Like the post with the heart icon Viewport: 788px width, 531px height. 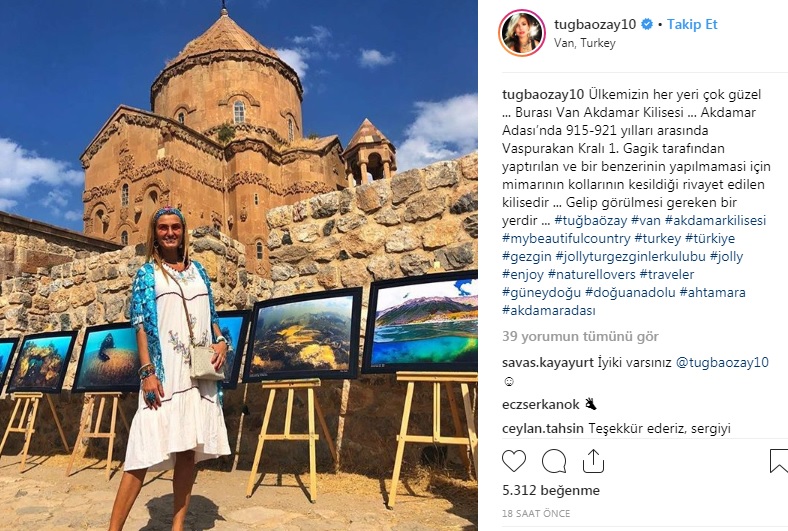pos(514,461)
